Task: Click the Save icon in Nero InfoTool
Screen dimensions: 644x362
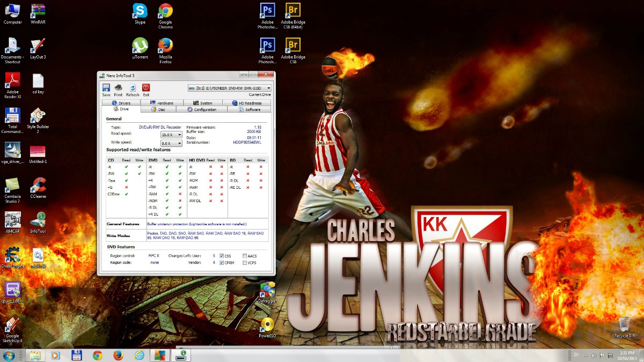Action: [106, 90]
